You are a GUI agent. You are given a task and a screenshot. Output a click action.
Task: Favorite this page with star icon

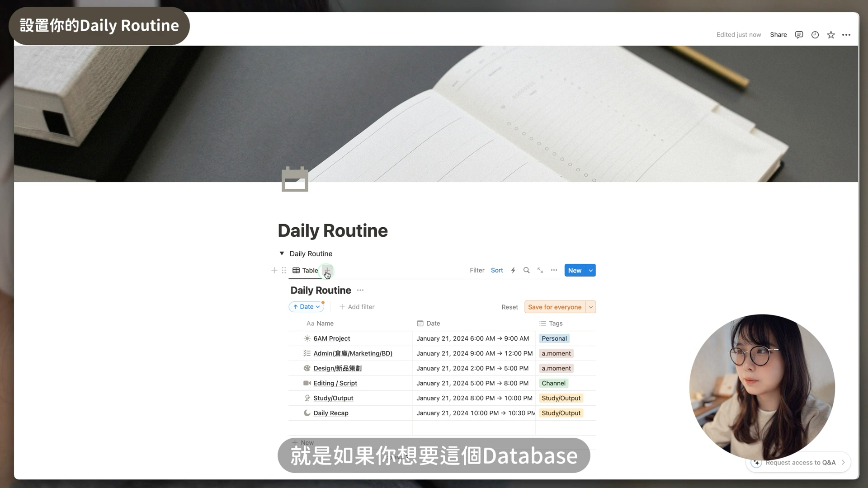[830, 35]
